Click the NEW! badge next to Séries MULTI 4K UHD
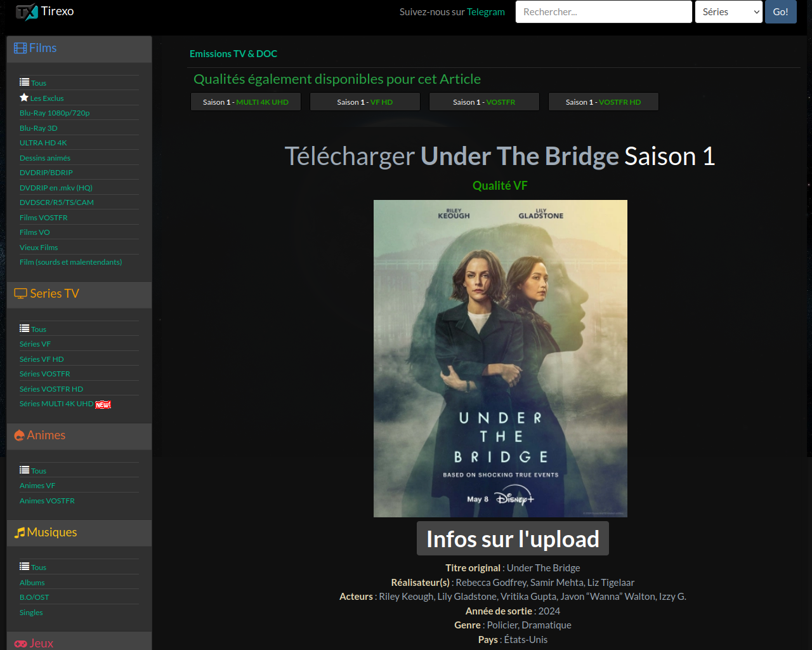This screenshot has width=812, height=650. (x=103, y=404)
